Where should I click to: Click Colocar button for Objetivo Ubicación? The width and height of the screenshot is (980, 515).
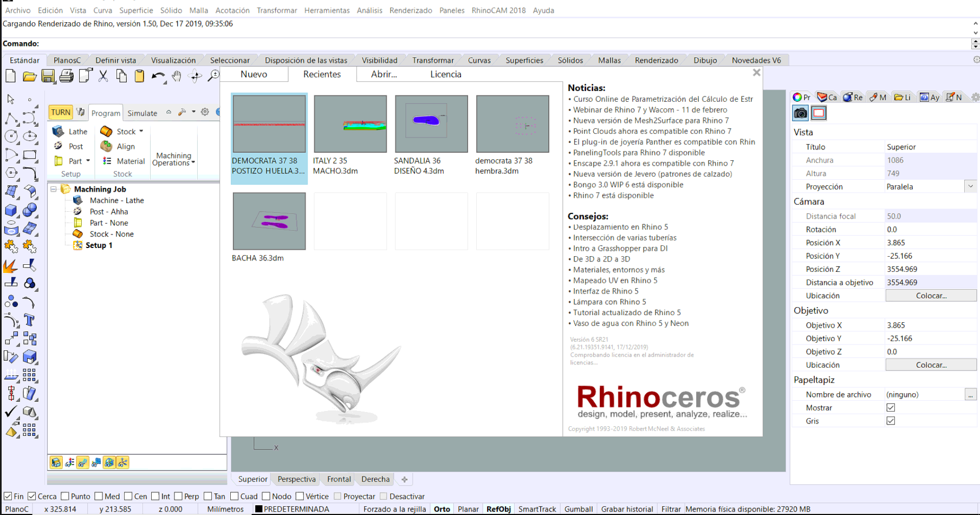point(931,365)
